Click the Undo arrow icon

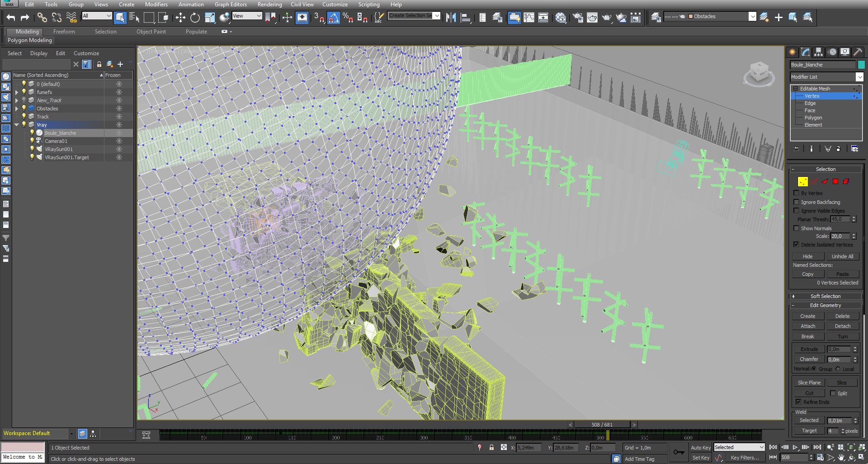point(11,18)
